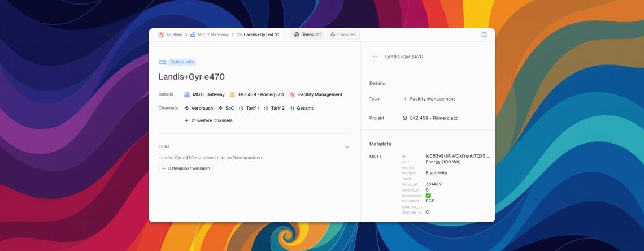
Task: Click the Datenquelle badge
Action: point(182,62)
